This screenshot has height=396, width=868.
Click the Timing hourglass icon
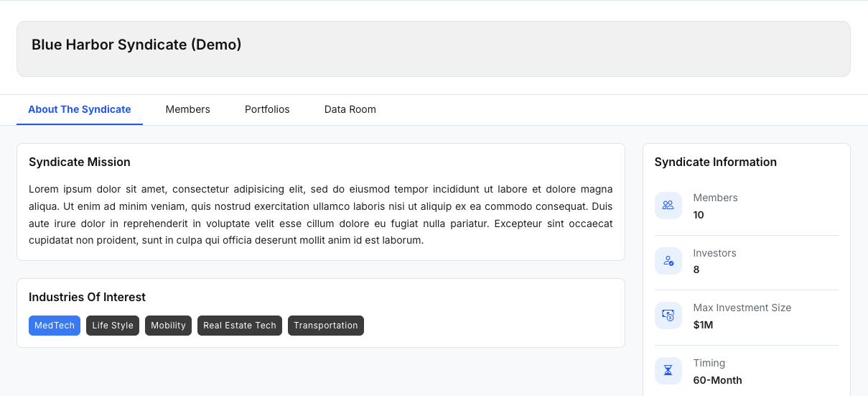668,371
